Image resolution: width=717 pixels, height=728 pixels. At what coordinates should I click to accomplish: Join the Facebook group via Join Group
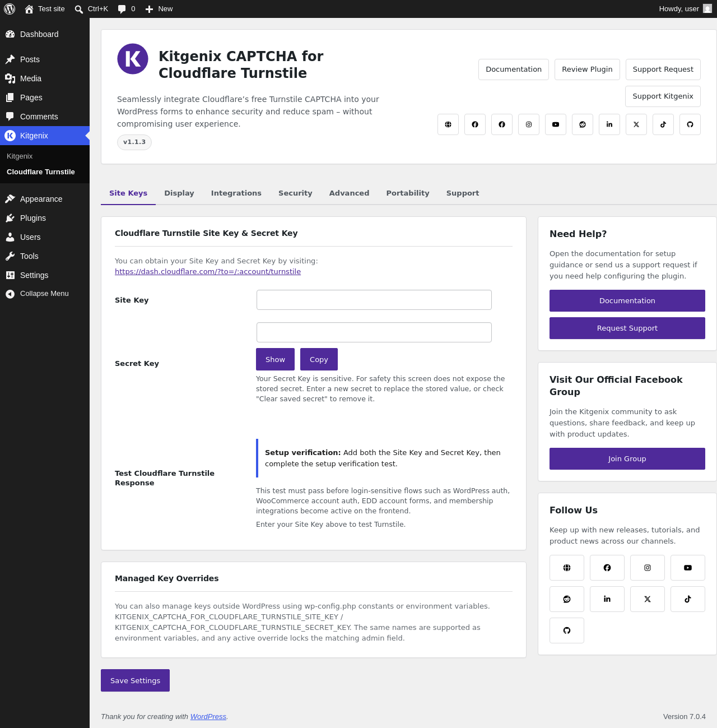627,458
